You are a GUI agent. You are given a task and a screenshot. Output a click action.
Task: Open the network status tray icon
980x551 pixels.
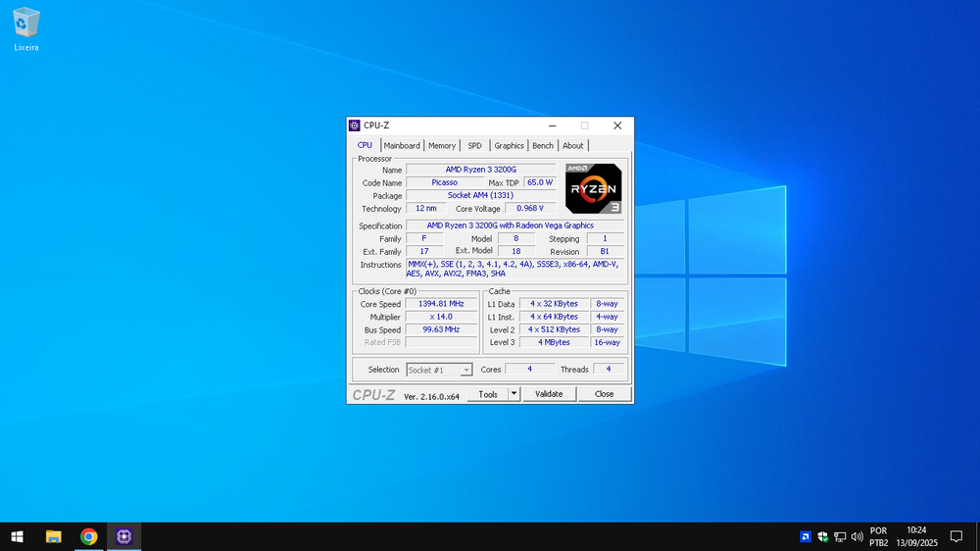point(840,536)
